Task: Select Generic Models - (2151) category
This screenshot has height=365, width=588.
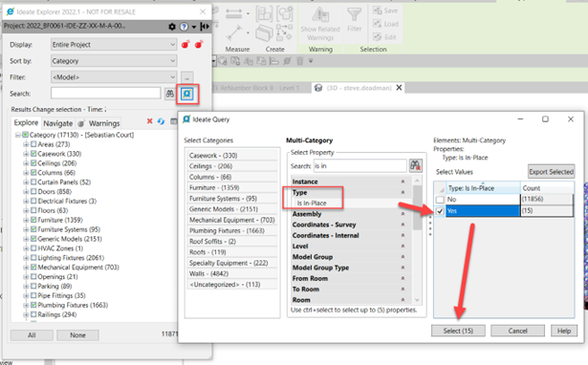Action: point(232,209)
